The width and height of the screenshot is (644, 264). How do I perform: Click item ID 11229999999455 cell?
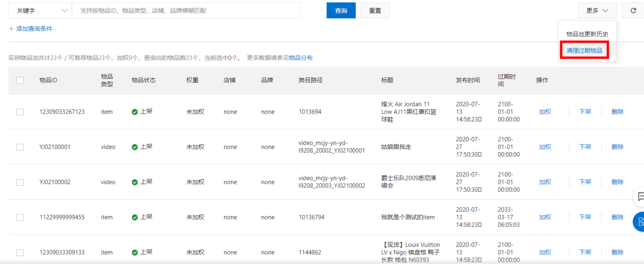[62, 217]
